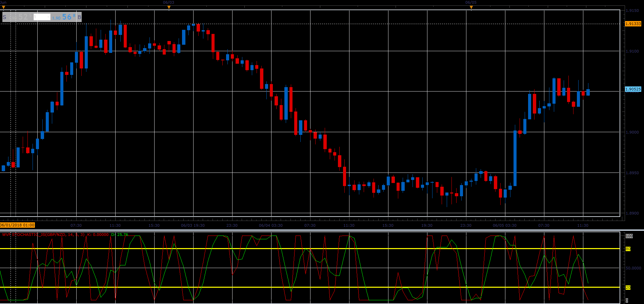Click the blue 1.90525 current price label
Screen dimensions: 644x304
[x=633, y=89]
